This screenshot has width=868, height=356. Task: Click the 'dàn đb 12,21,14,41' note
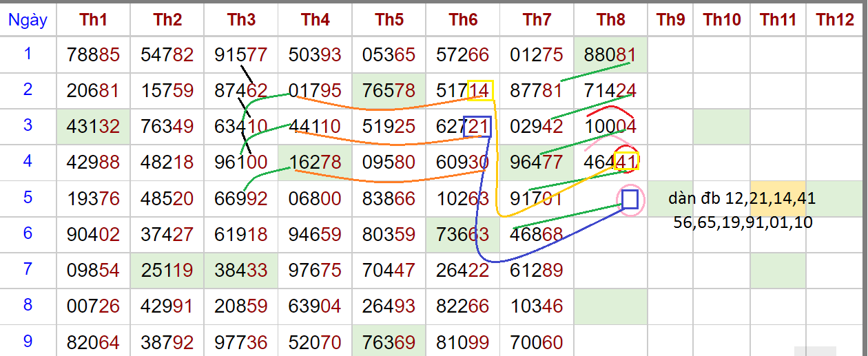[742, 200]
